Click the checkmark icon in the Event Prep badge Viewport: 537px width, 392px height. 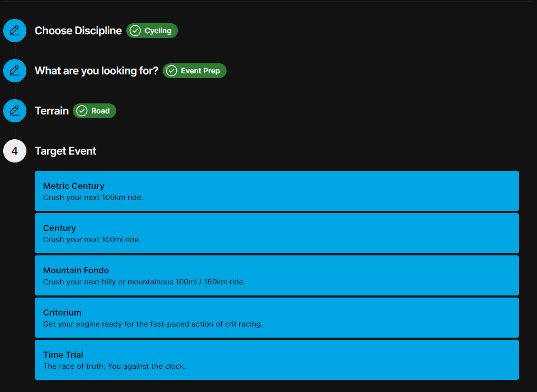pos(172,71)
